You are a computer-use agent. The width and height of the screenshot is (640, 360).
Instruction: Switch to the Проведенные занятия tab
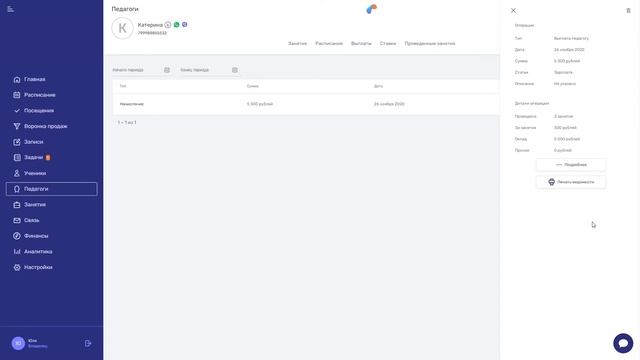tap(430, 43)
